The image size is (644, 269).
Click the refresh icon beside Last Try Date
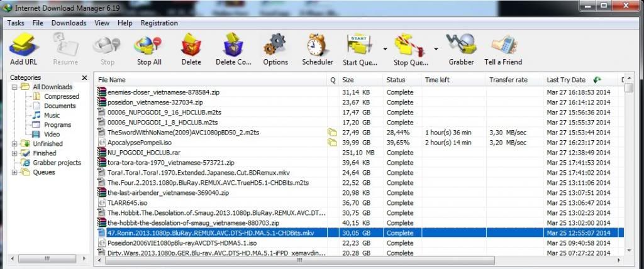[597, 80]
